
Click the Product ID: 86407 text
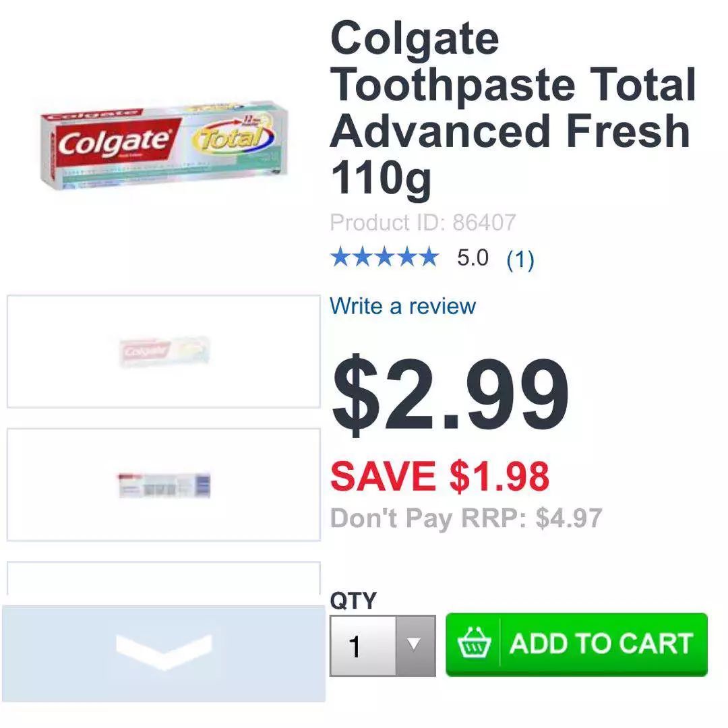click(x=423, y=222)
